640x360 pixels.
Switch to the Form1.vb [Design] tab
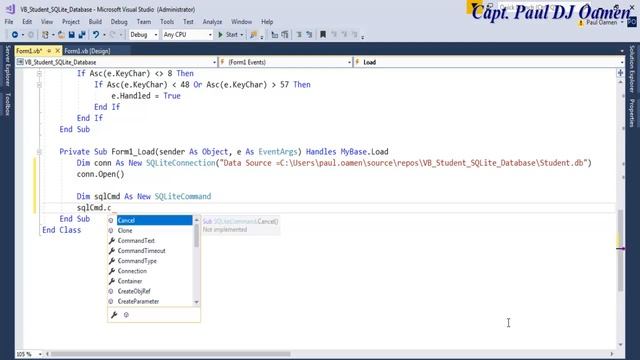pos(87,51)
